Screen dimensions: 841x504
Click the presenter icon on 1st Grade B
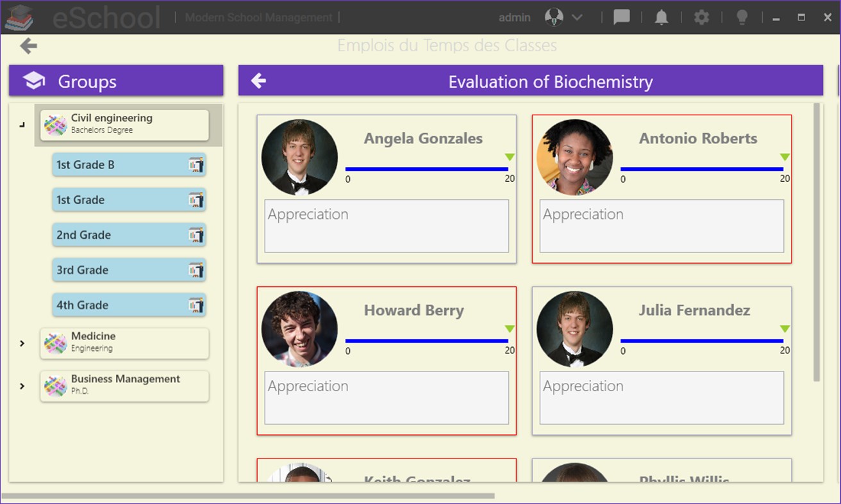(x=197, y=165)
